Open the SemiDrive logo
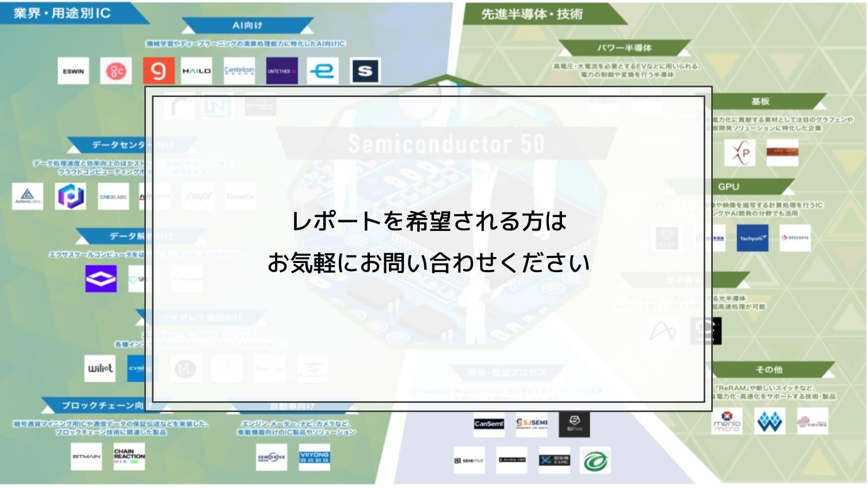Screen dimensions: 868x488 [x=272, y=458]
